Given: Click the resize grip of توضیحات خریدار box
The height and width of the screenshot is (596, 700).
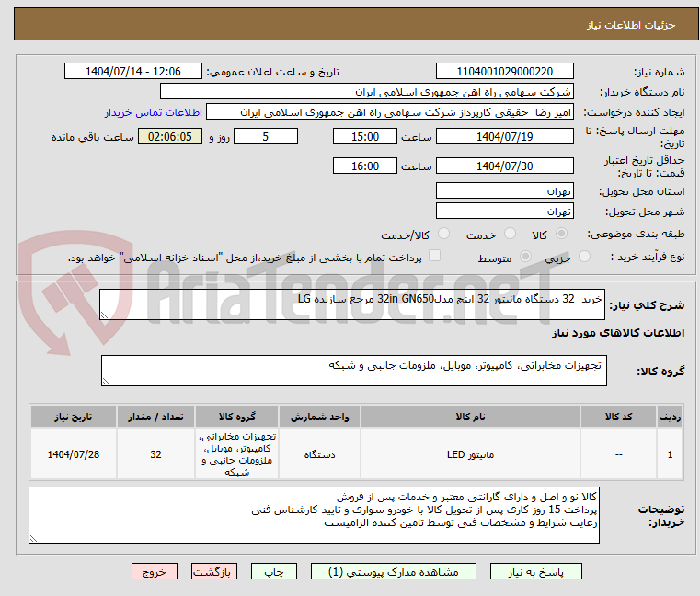Looking at the screenshot, I should [x=33, y=539].
